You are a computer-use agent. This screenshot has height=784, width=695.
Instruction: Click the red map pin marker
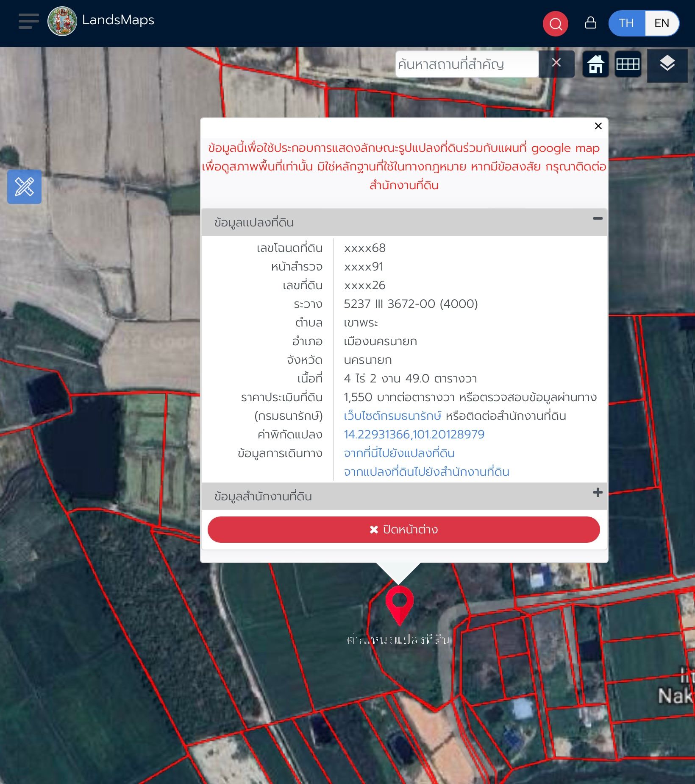coord(399,605)
